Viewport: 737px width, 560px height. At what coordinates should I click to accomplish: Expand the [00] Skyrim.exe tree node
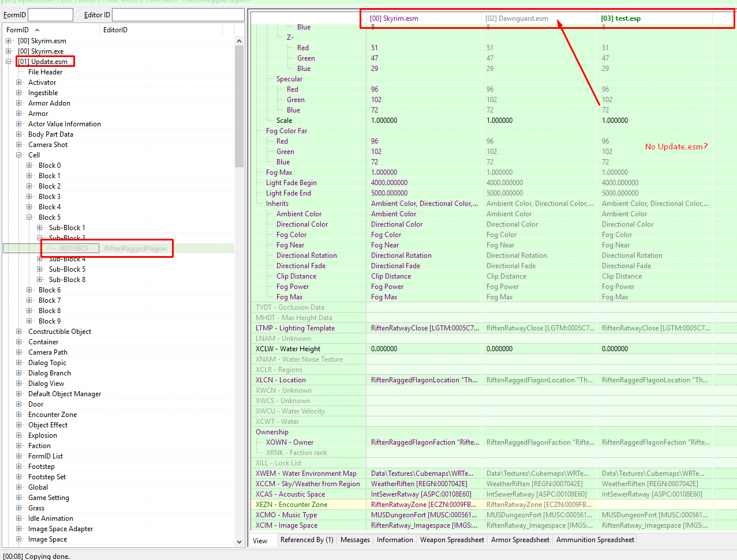(9, 51)
